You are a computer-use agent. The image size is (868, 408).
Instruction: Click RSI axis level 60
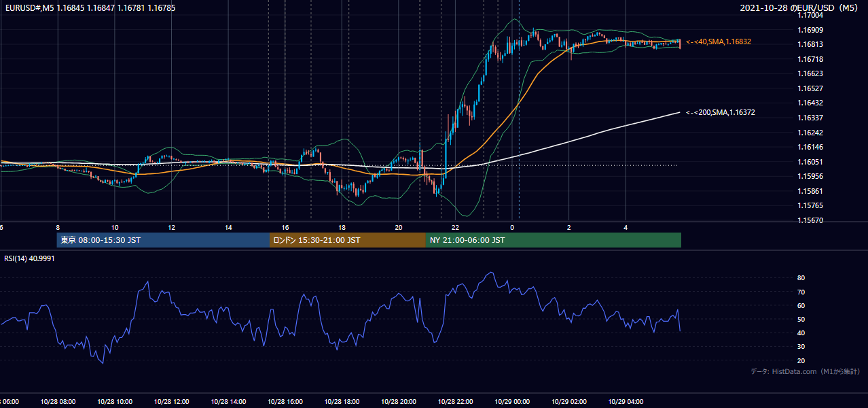pyautogui.click(x=801, y=305)
